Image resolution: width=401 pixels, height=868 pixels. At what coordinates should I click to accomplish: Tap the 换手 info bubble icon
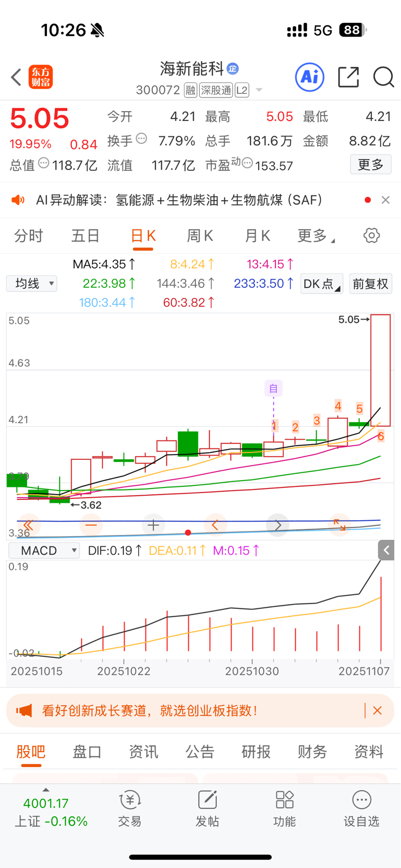click(141, 139)
